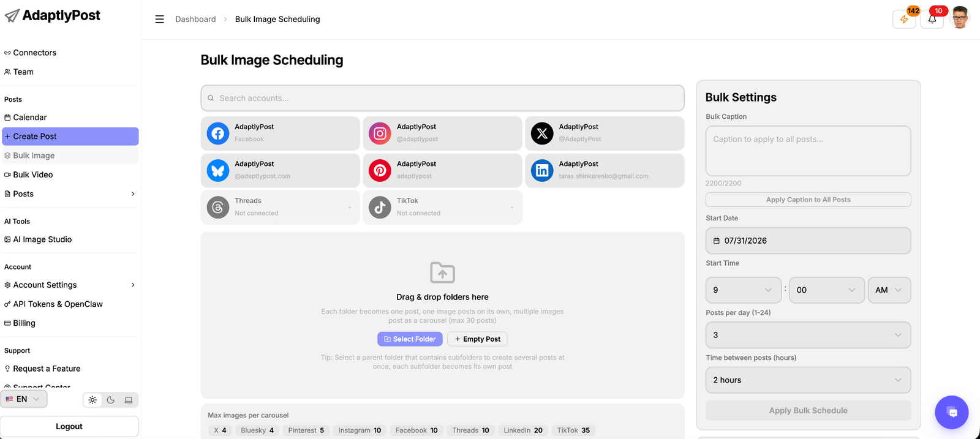
Task: Click Apply Caption to All Posts
Action: point(808,200)
